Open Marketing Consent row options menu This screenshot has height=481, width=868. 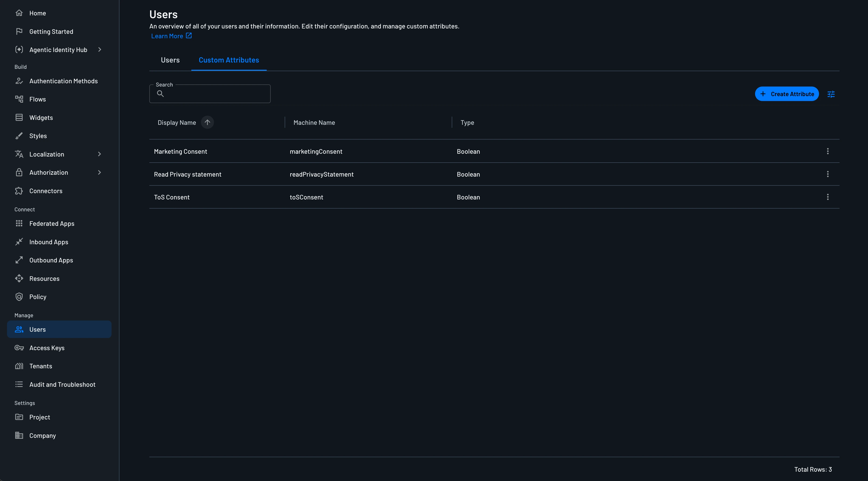[x=828, y=151]
